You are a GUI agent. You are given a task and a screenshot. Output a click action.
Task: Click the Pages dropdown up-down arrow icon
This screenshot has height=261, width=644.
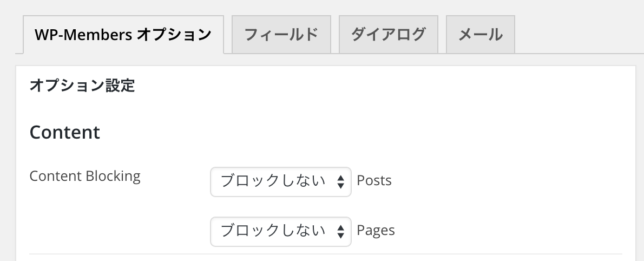340,231
